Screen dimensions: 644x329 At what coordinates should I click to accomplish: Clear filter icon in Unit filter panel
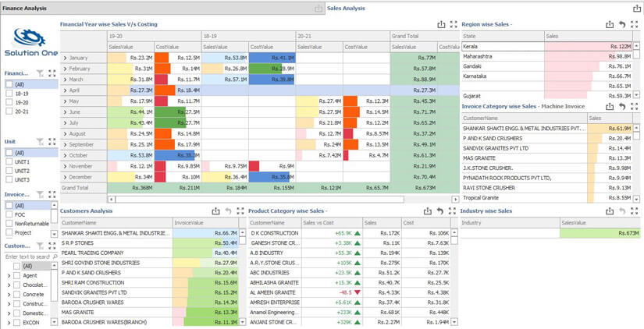click(x=40, y=142)
